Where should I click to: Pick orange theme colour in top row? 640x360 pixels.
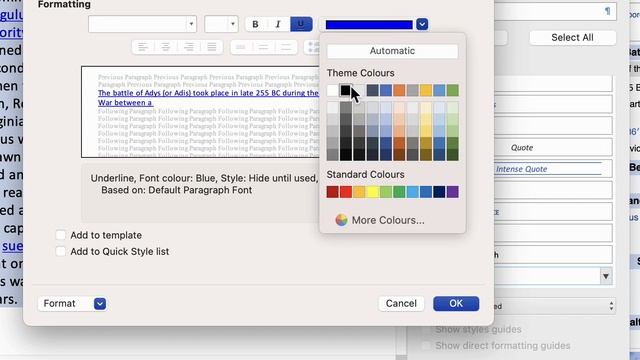(399, 90)
